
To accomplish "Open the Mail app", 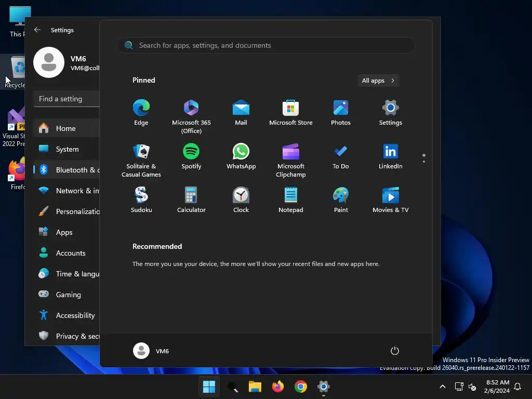I will tap(241, 113).
